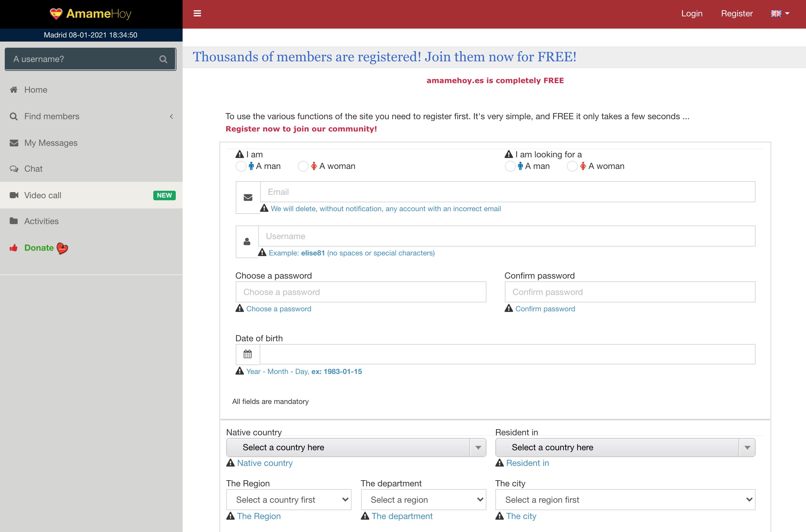Click the 'A username?' search box
Image resolution: width=806 pixels, height=532 pixels.
(90, 59)
